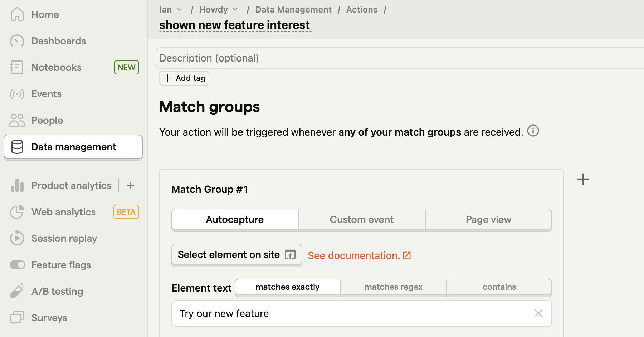Open Data management in the sidebar
Image resolution: width=644 pixels, height=337 pixels.
[73, 147]
